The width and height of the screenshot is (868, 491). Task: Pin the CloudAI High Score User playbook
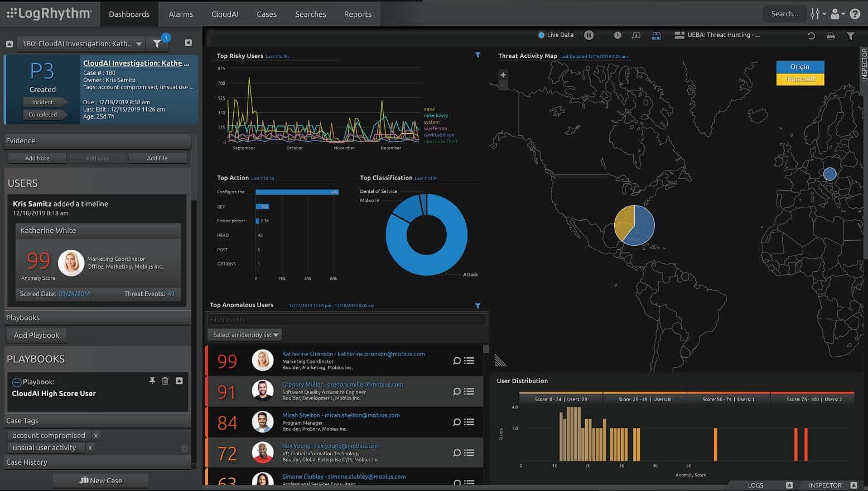click(152, 381)
